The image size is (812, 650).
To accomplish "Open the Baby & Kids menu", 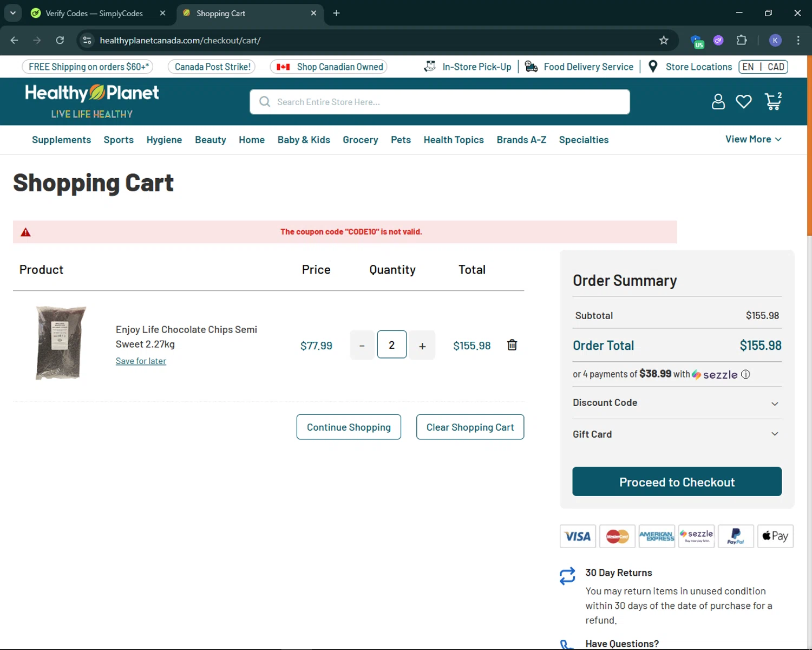I will pos(304,140).
